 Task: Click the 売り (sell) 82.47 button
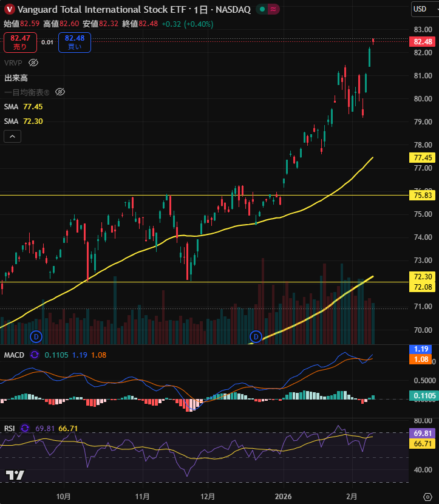[20, 43]
